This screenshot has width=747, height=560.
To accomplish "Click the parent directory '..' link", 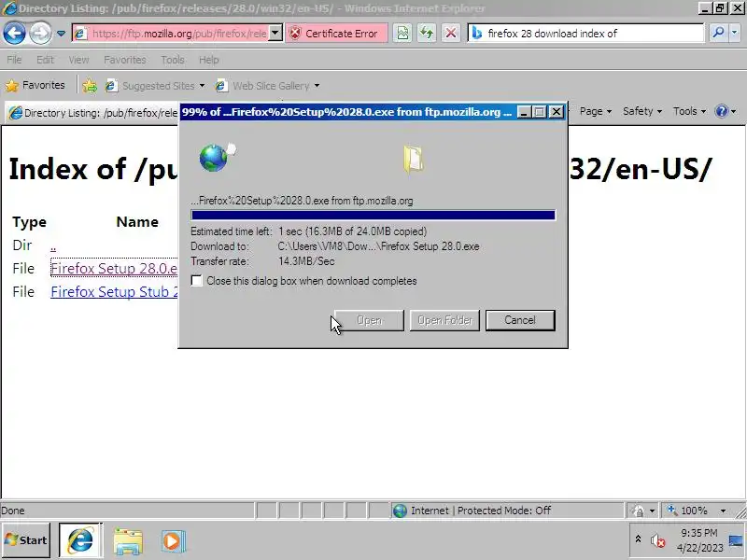I will [x=53, y=245].
